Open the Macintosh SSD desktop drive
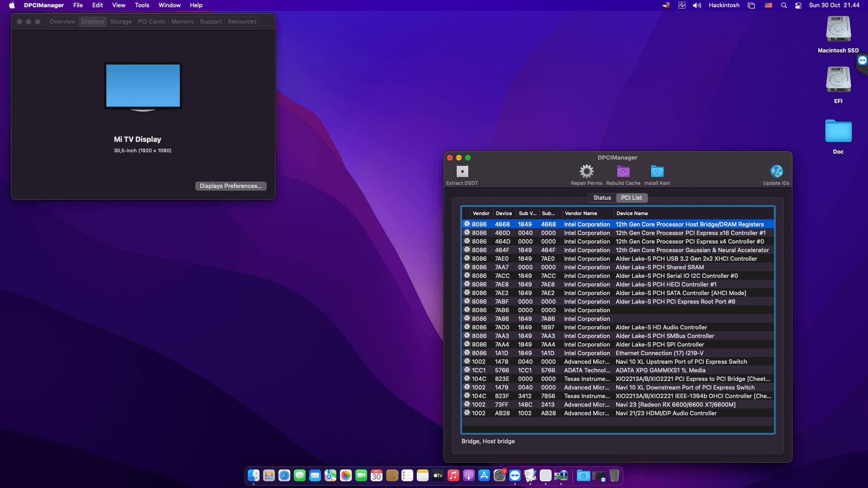The width and height of the screenshot is (868, 488). [838, 29]
